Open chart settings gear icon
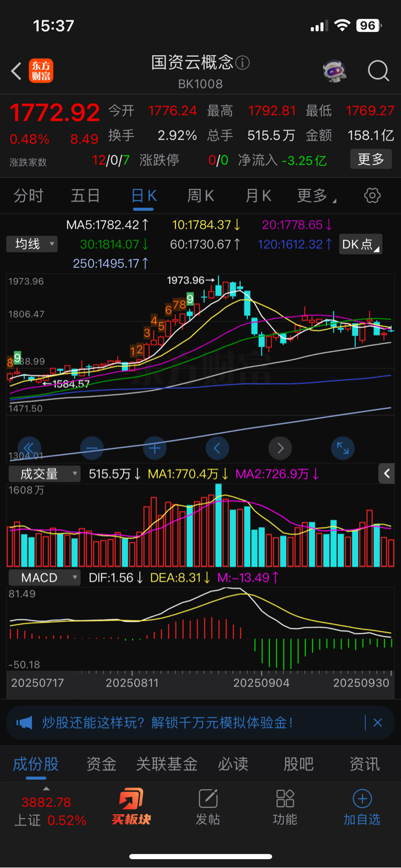Viewport: 401px width, 868px height. tap(372, 196)
